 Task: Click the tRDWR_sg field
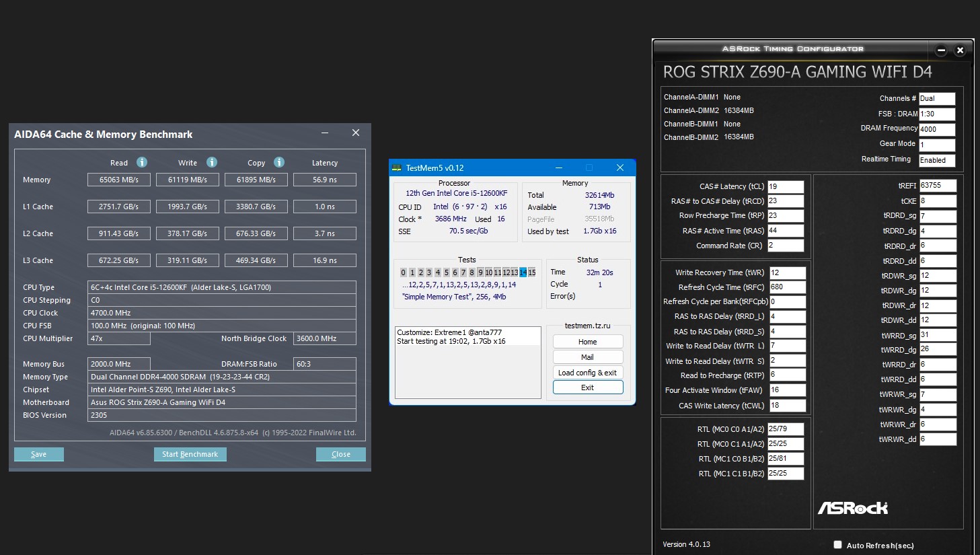(x=938, y=276)
